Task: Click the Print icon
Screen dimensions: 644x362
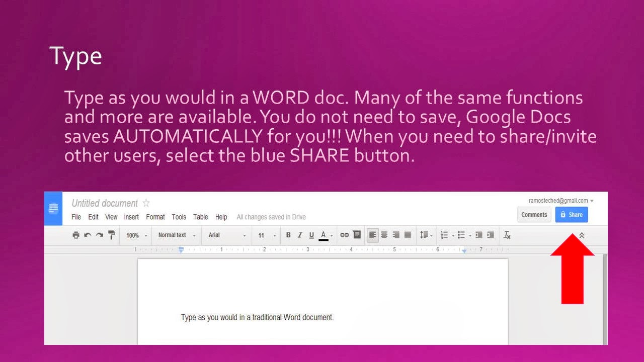Action: [76, 235]
